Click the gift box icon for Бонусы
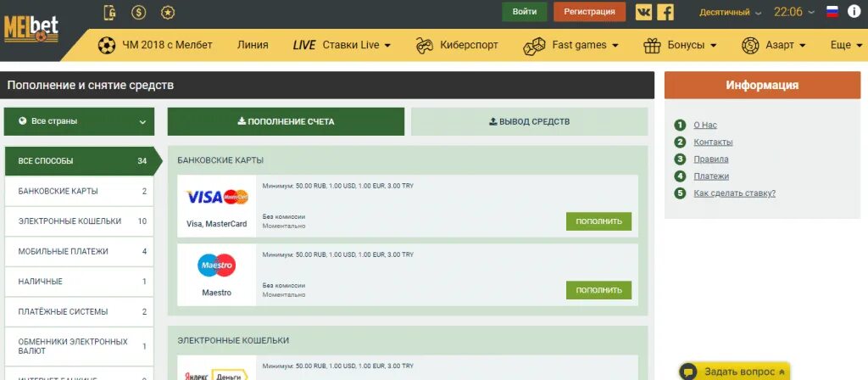 tap(652, 46)
